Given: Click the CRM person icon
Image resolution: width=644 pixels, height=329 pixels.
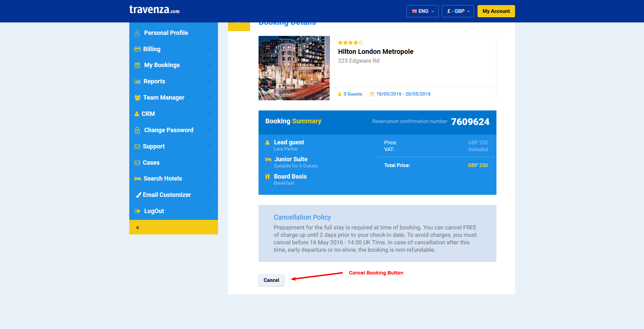Looking at the screenshot, I should [x=137, y=114].
